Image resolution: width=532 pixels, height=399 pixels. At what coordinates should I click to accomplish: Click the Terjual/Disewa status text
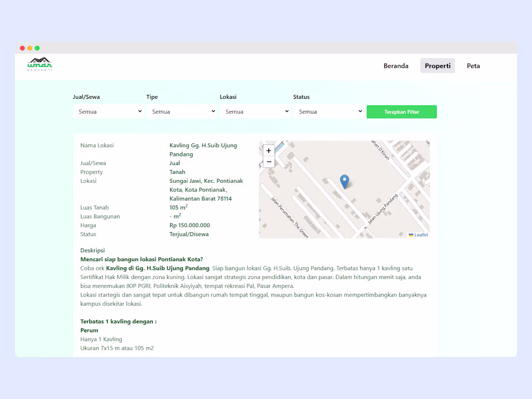(189, 234)
